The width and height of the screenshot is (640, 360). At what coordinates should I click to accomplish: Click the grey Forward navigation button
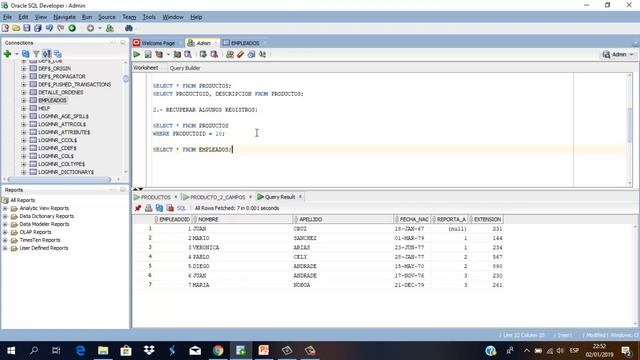click(x=90, y=28)
